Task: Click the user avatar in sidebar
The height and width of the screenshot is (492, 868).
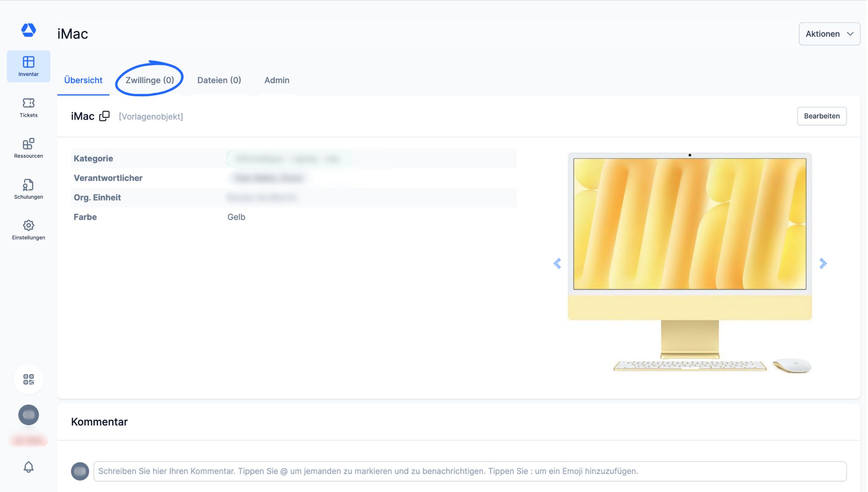Action: click(28, 415)
